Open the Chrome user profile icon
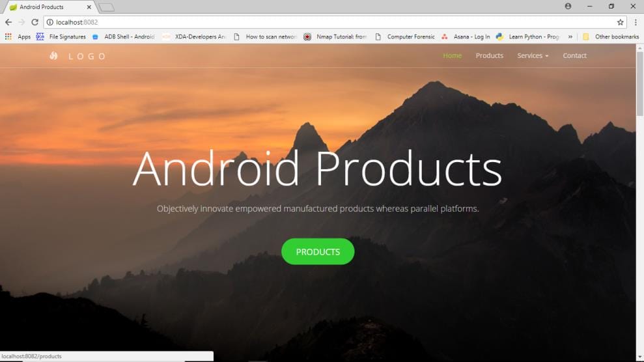This screenshot has height=362, width=644. tap(568, 7)
